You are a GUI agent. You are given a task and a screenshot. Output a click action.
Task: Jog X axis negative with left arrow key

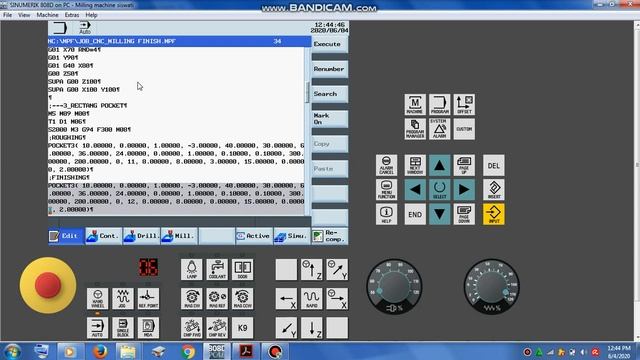point(286,298)
